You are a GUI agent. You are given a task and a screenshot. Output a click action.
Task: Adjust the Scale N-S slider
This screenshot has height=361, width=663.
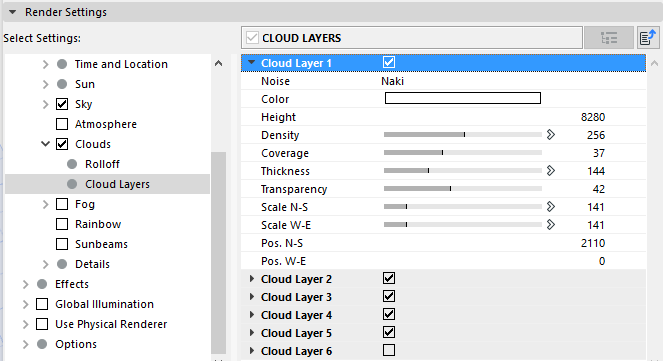[463, 207]
